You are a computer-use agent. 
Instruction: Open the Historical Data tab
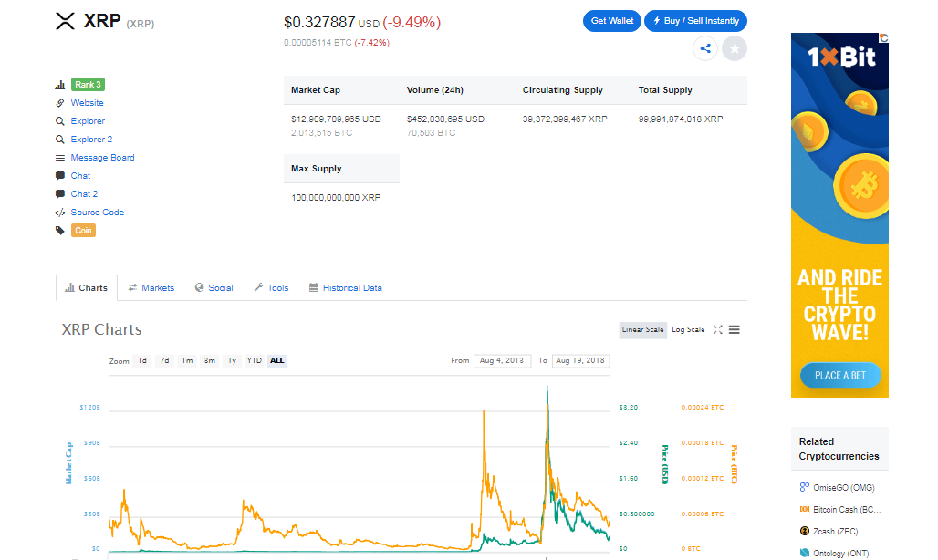click(346, 288)
